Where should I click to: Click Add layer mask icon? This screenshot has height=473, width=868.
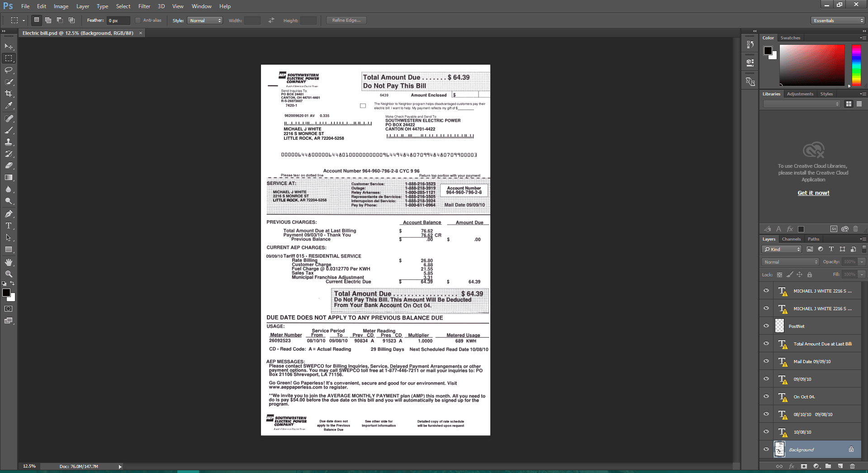[x=804, y=466]
